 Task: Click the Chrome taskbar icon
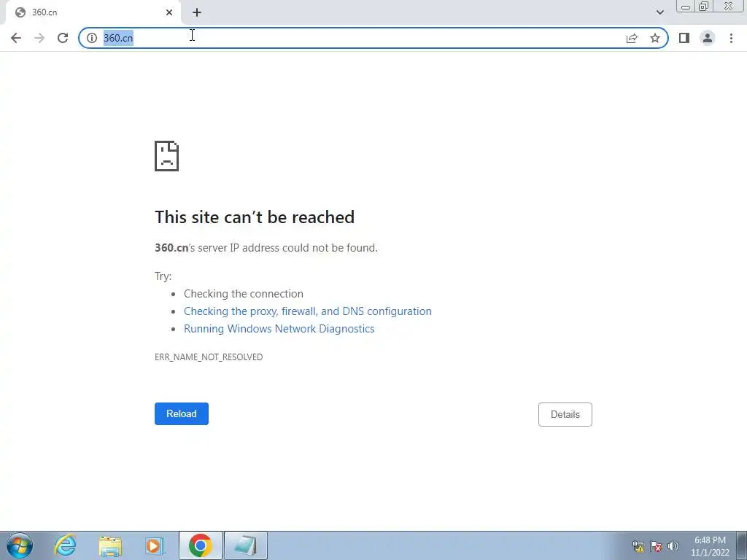[x=201, y=545]
